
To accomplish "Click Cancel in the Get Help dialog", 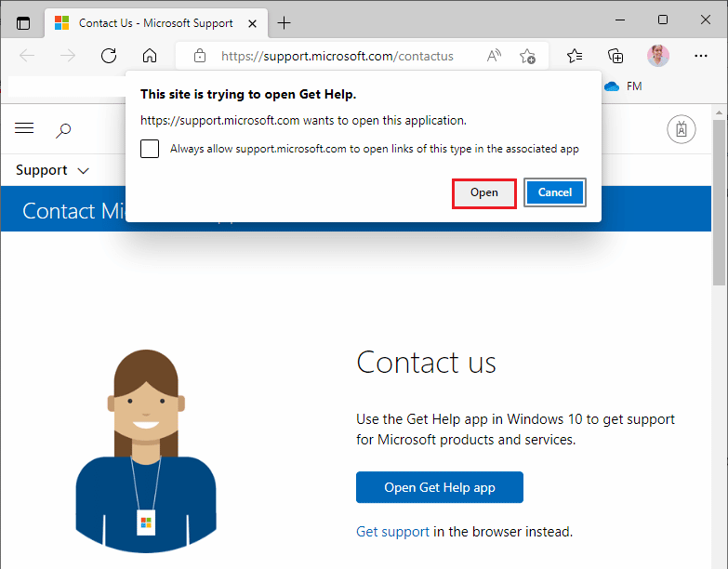I will tap(555, 192).
